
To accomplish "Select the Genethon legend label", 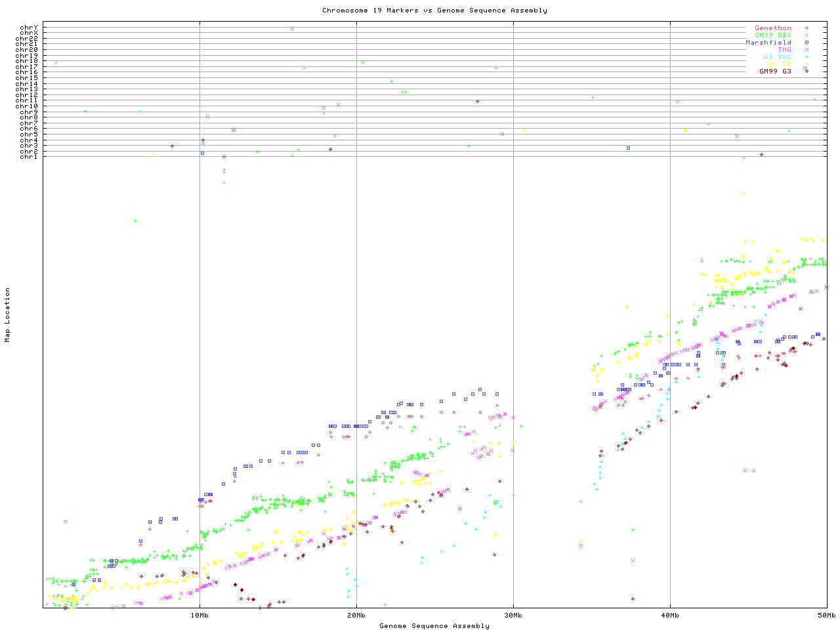I will (x=772, y=28).
